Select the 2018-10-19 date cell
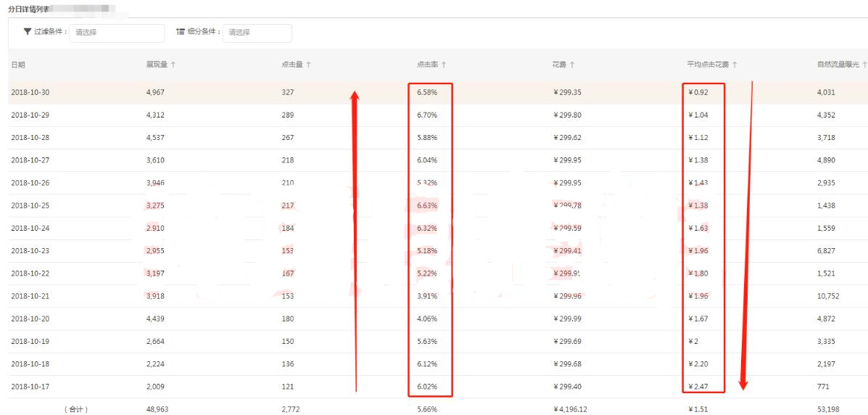 (x=30, y=342)
